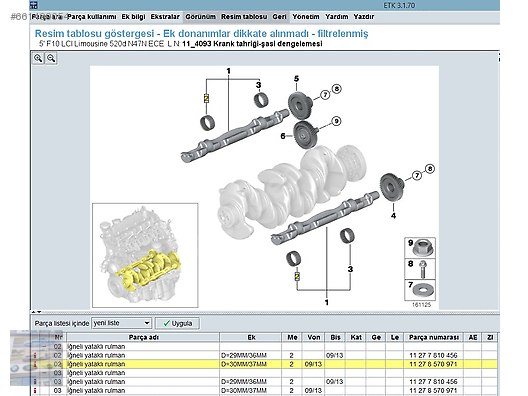
Task: Click the red info icon on last row
Action: 35,391
